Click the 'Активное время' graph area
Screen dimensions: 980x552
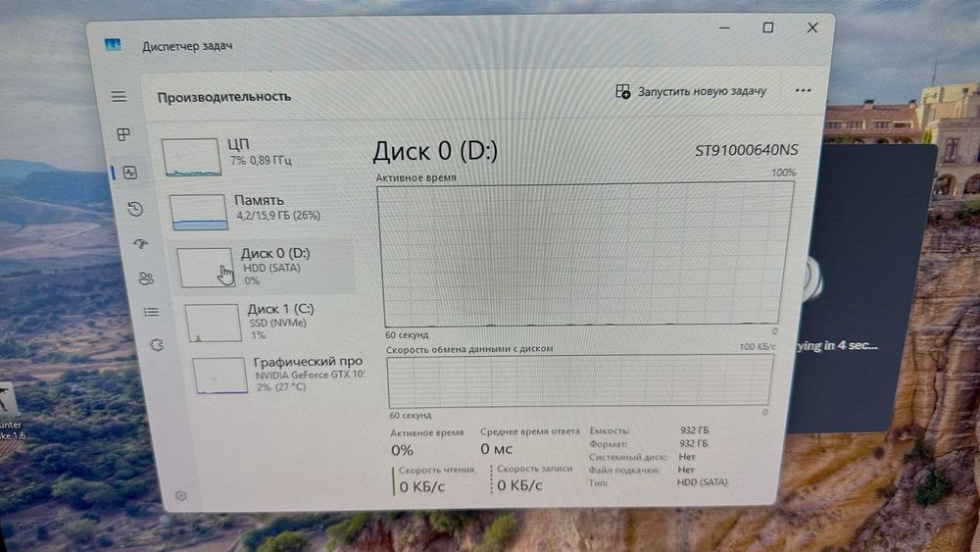point(584,254)
